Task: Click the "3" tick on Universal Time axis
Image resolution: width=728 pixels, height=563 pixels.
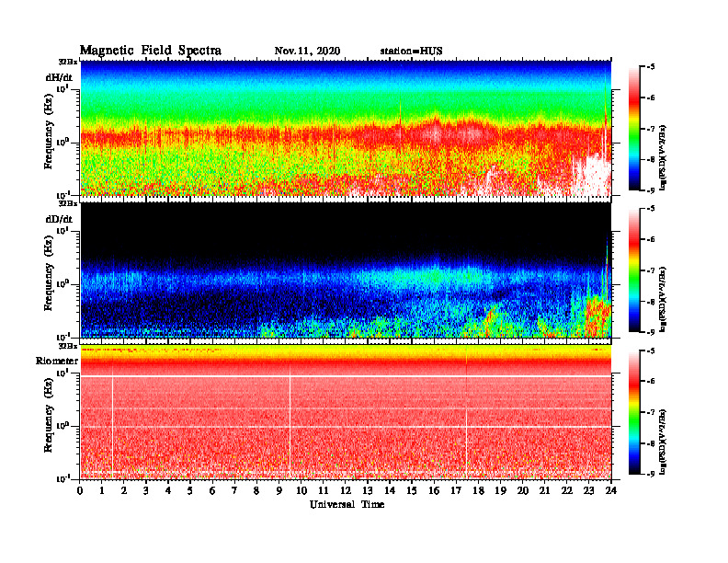Action: point(146,491)
